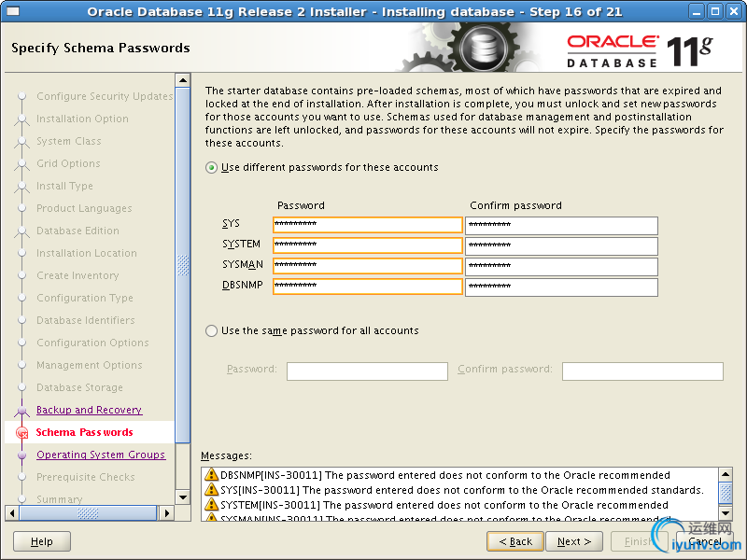Click the step list scroll up arrow
Image resolution: width=747 pixels, height=560 pixels.
183,80
